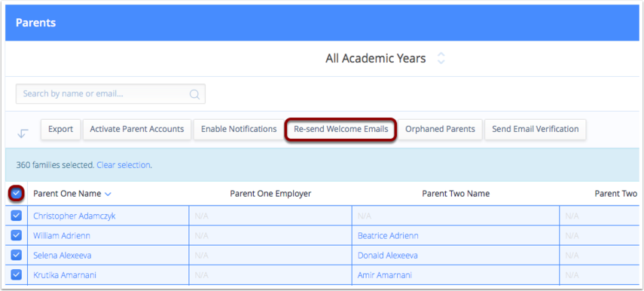Image resolution: width=644 pixels, height=291 pixels.
Task: Focus the Search by name or email field
Action: pyautogui.click(x=111, y=94)
